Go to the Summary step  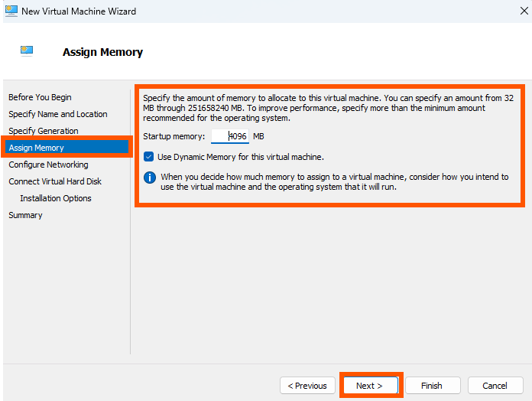[x=25, y=215]
